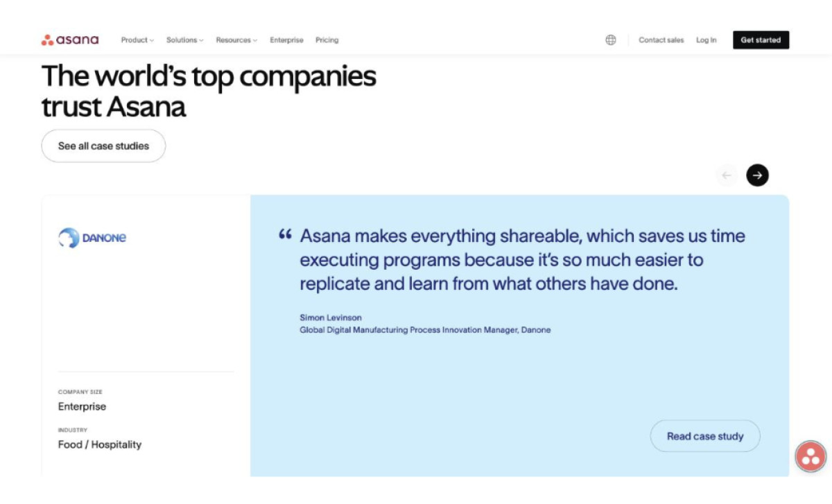Click the Read case study button

point(704,436)
